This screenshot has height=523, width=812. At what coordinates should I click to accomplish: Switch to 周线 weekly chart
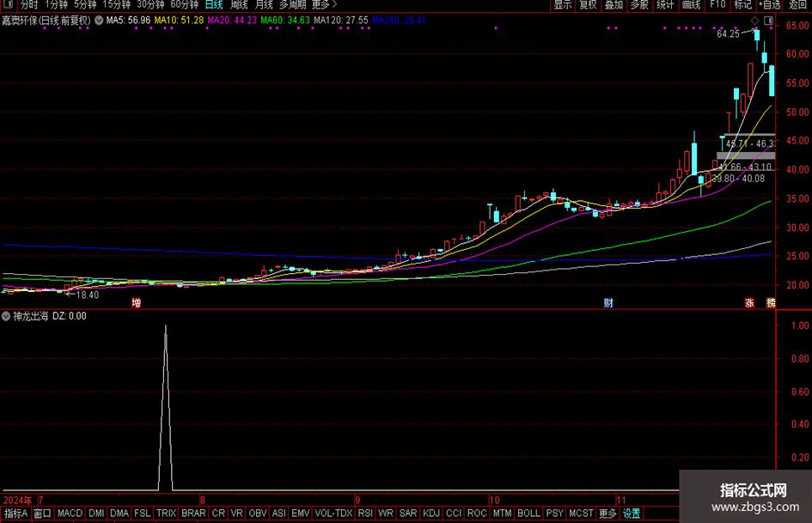(x=239, y=4)
